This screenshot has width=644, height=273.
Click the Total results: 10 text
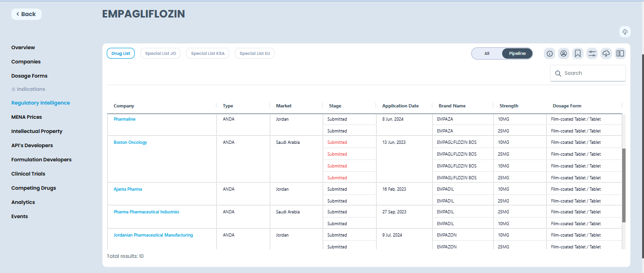pyautogui.click(x=125, y=256)
